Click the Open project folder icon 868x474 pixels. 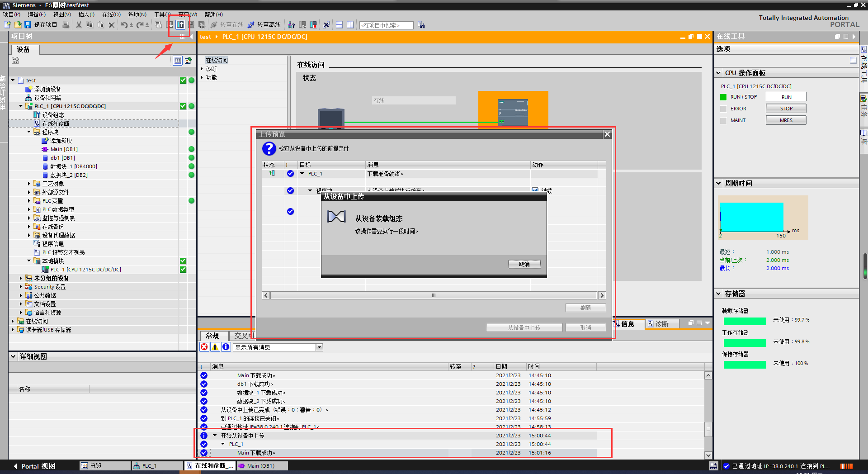point(18,25)
